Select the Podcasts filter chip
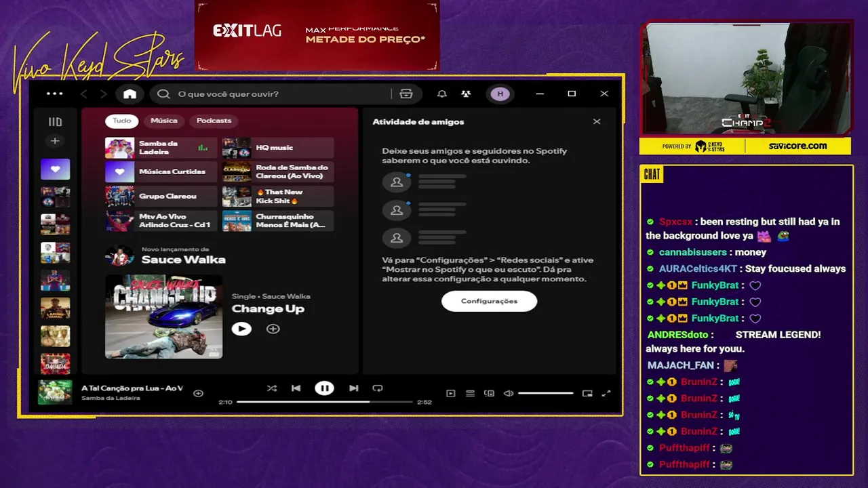 click(x=214, y=121)
